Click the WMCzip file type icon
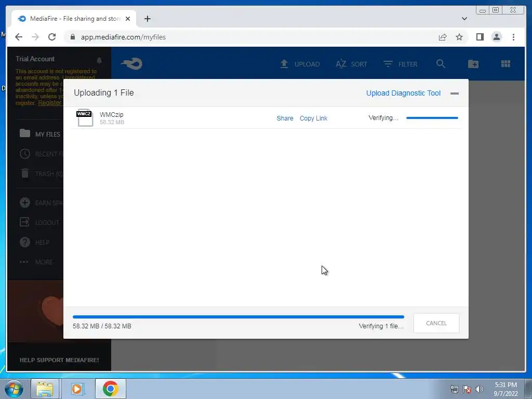The image size is (532, 399). click(85, 118)
